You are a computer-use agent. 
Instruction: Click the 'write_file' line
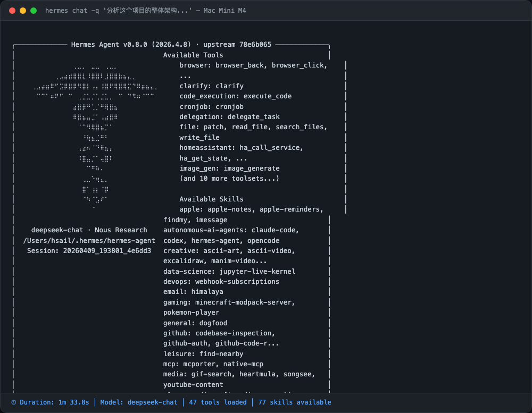pos(199,137)
